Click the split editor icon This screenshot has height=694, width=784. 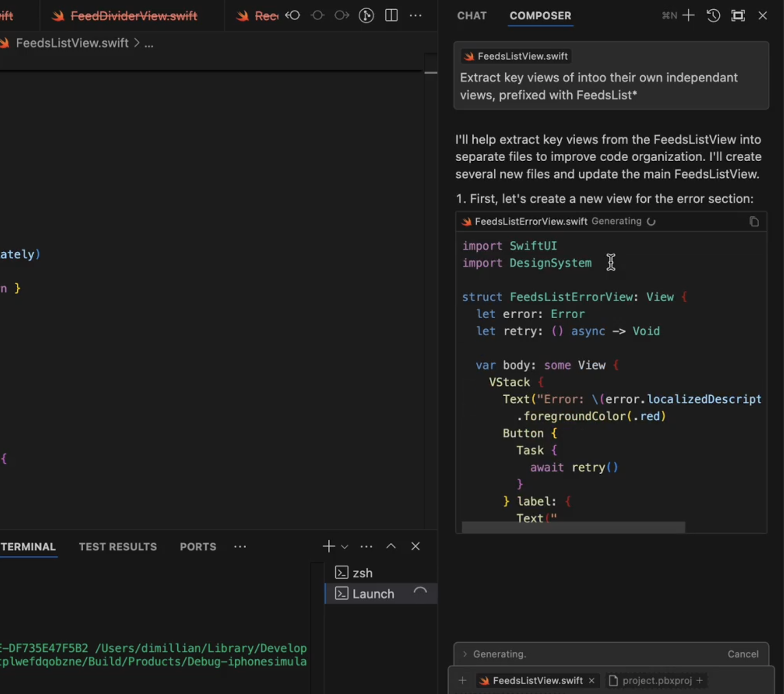click(x=392, y=15)
